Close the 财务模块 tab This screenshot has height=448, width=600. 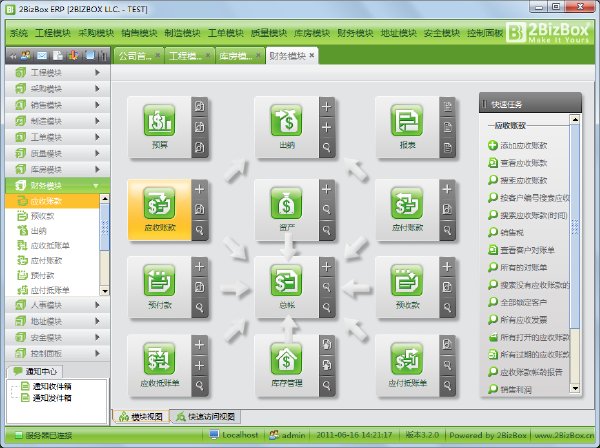click(312, 55)
